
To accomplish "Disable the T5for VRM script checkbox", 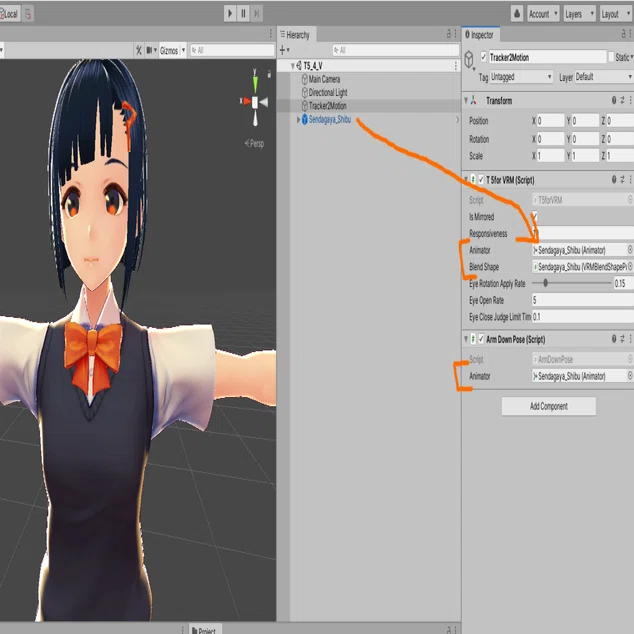I will (481, 180).
